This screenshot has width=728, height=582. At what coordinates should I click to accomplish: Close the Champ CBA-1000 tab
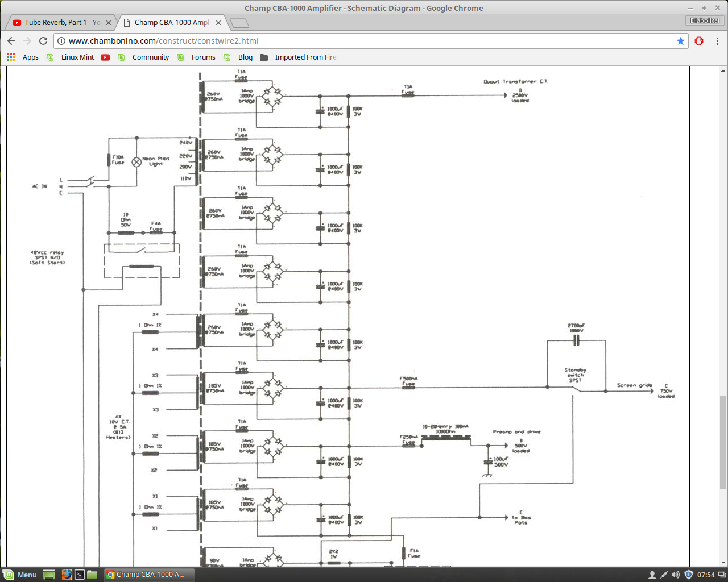[x=218, y=23]
